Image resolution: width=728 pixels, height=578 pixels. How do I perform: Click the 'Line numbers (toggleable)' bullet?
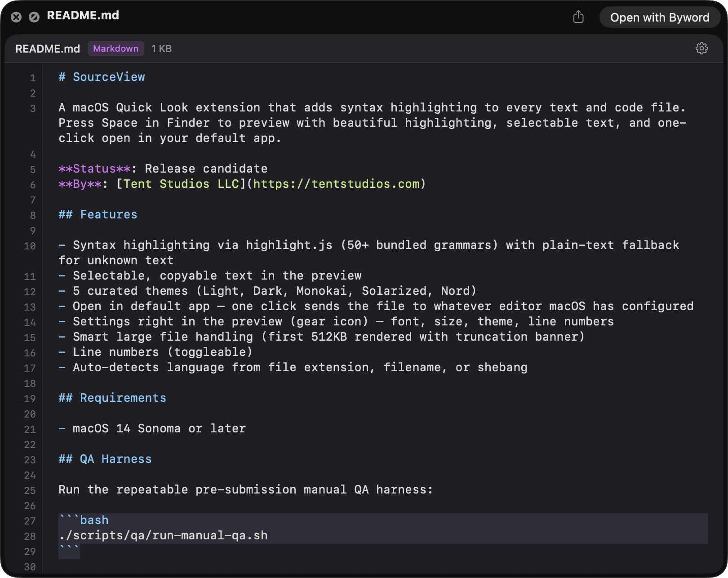(156, 352)
